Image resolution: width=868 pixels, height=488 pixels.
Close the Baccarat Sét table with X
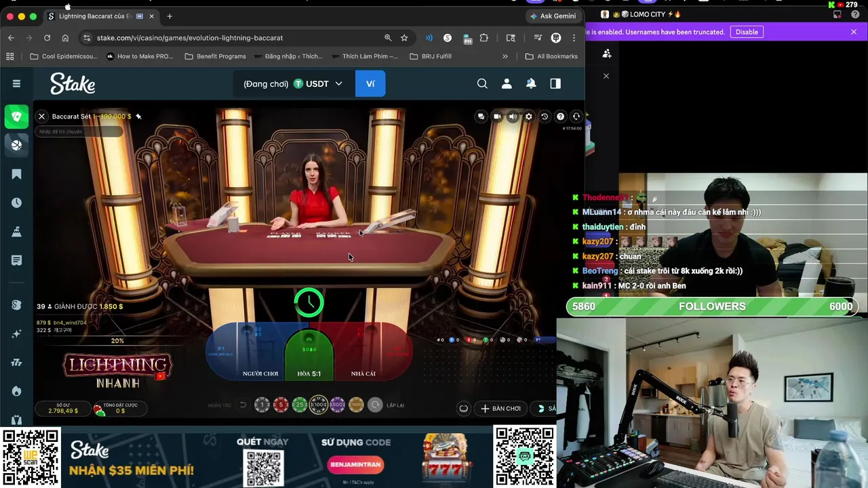point(41,117)
